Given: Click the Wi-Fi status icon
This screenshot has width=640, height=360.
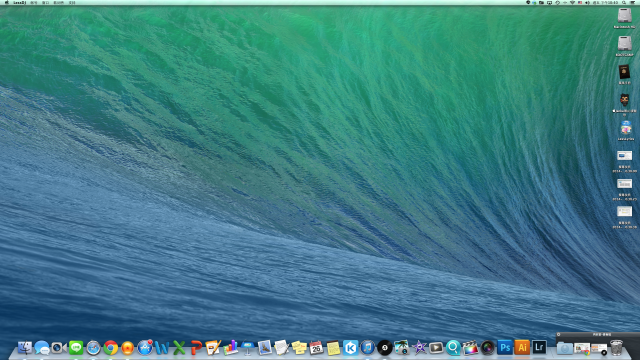Looking at the screenshot, I should click(572, 2).
